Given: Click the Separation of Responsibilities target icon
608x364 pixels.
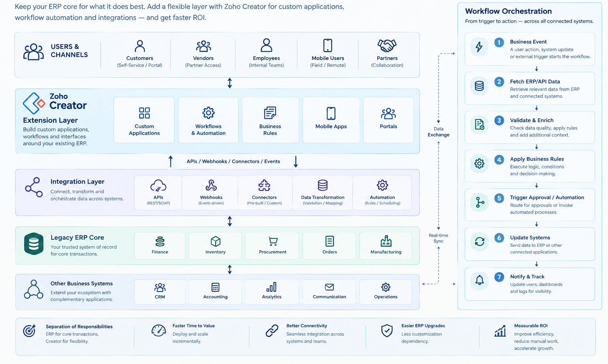Looking at the screenshot, I should pos(29,330).
